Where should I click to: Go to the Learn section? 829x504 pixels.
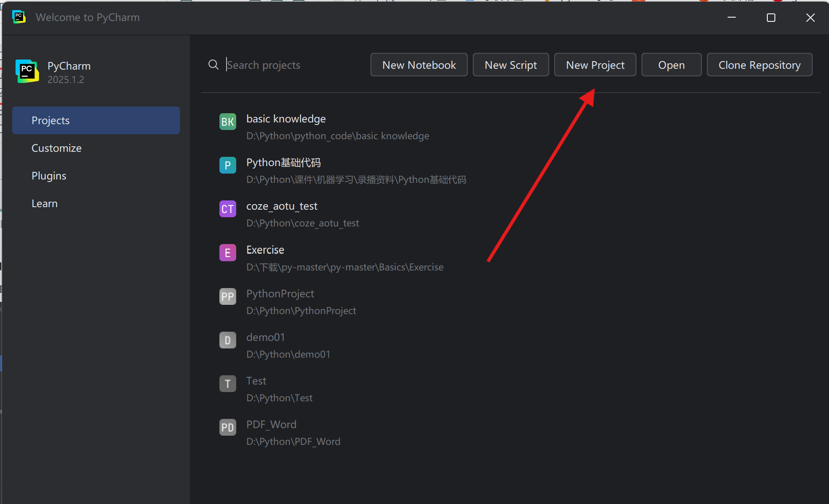point(44,203)
